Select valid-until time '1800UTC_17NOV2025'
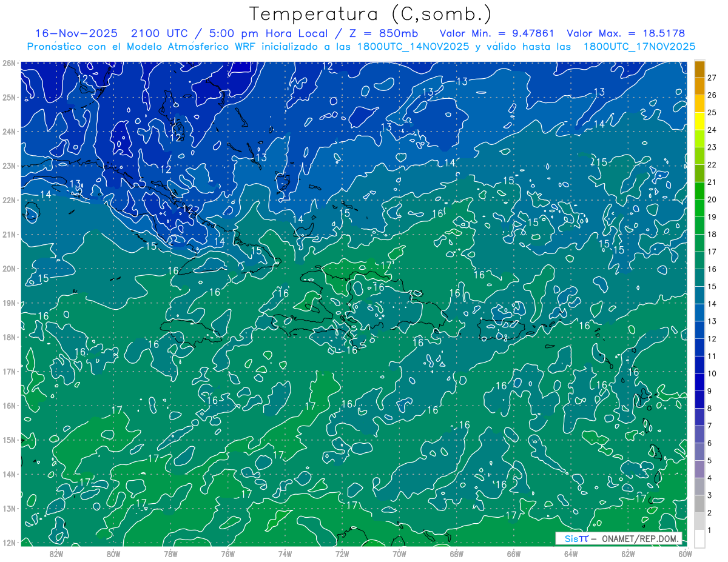 pyautogui.click(x=639, y=47)
